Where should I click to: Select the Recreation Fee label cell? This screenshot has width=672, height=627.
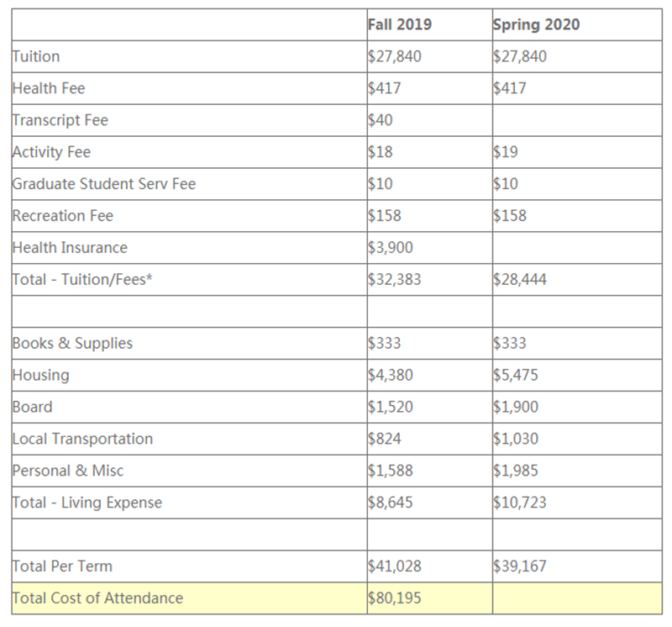[x=63, y=216]
